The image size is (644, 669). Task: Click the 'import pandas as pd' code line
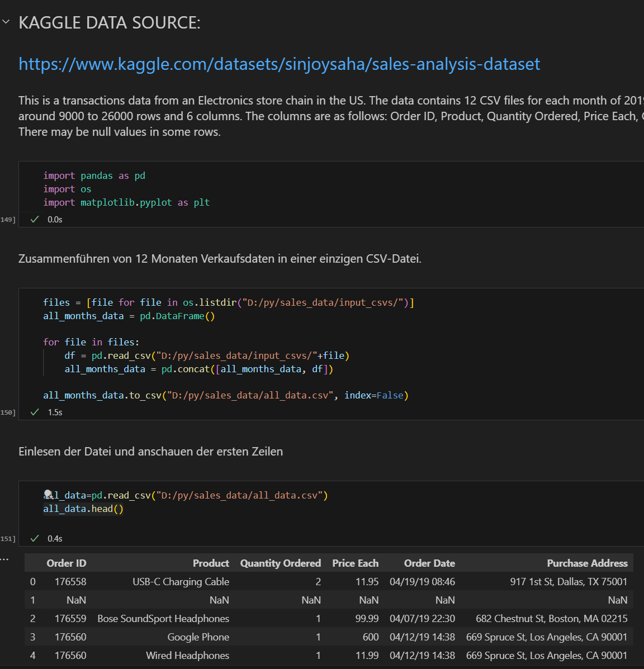(x=94, y=176)
